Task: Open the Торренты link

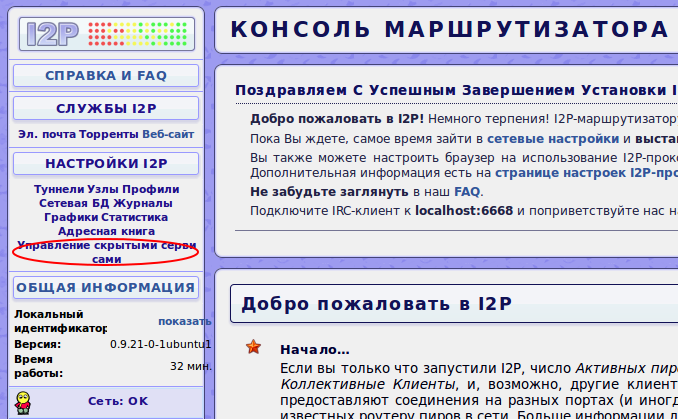Action: (109, 134)
